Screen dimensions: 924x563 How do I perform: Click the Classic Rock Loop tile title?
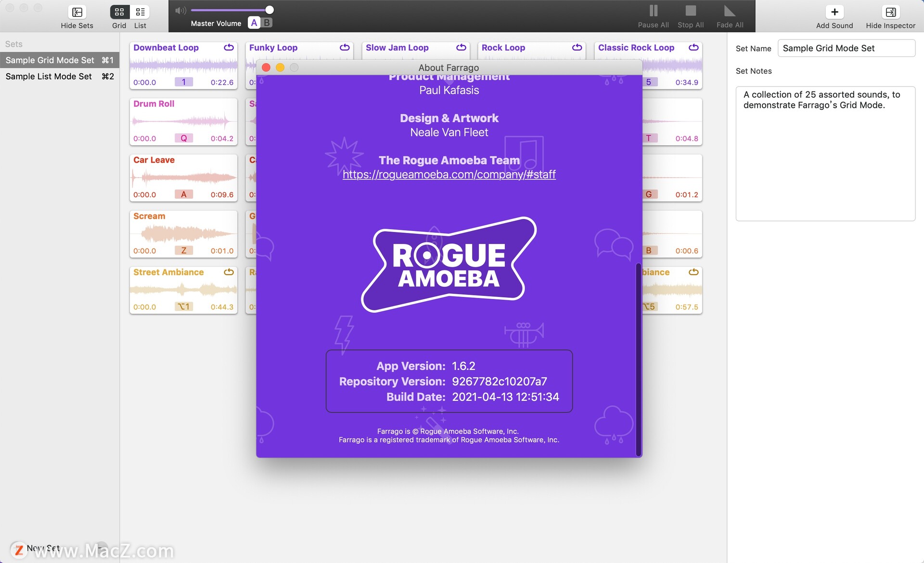point(636,47)
